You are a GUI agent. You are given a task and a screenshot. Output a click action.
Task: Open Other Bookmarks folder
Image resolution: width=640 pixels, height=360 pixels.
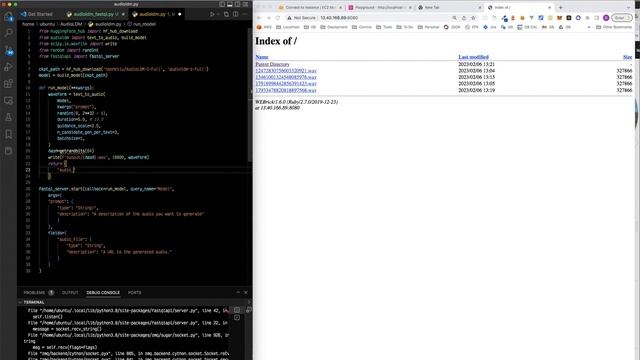click(614, 27)
